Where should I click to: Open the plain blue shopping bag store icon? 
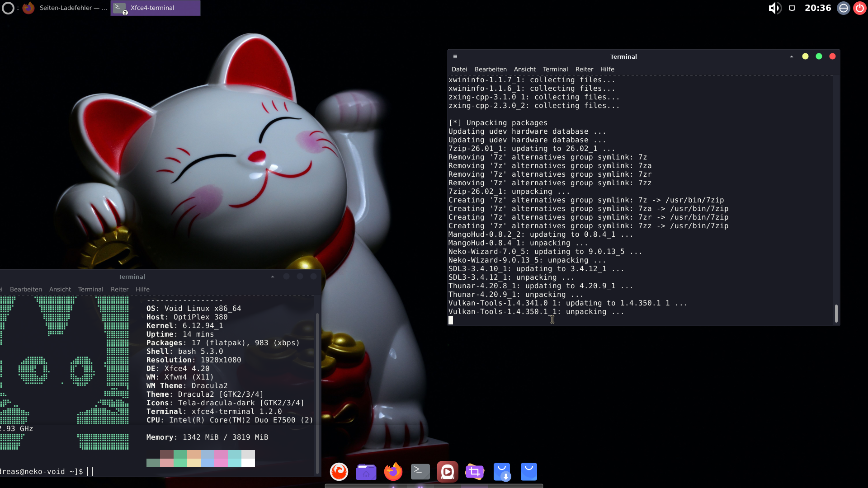529,472
